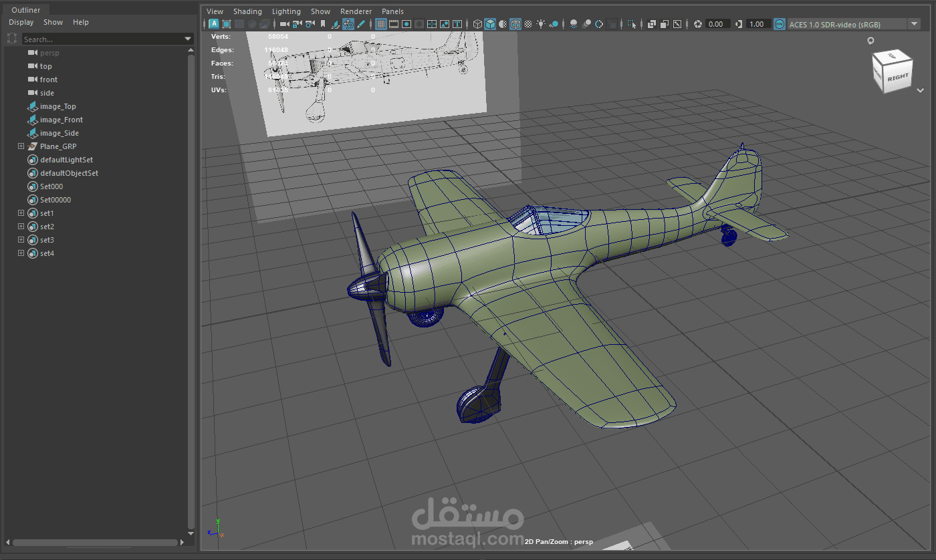Open the ACES 1.0 SDR-video color dropdown
The image size is (936, 560).
854,24
